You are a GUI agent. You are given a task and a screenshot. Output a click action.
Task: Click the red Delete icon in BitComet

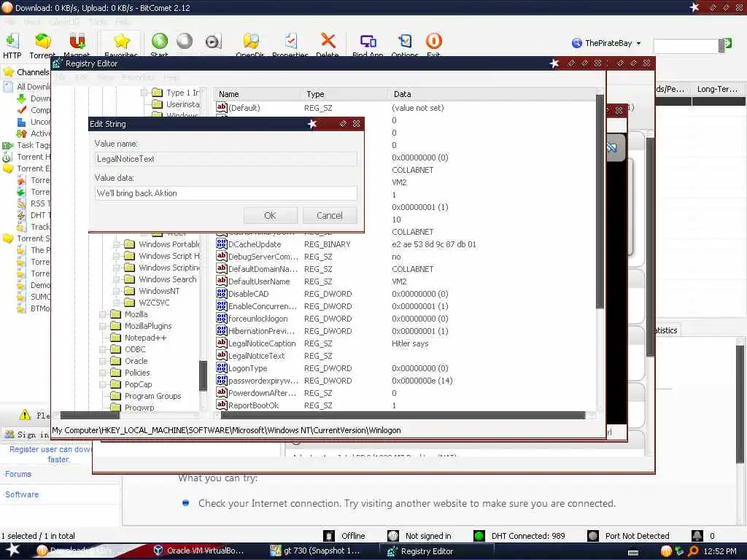point(328,41)
